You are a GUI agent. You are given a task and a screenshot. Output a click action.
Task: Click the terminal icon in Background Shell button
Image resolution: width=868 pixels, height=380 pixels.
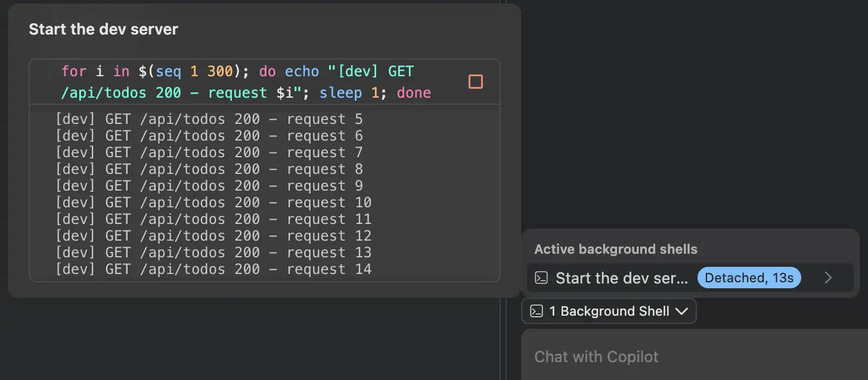coord(537,311)
